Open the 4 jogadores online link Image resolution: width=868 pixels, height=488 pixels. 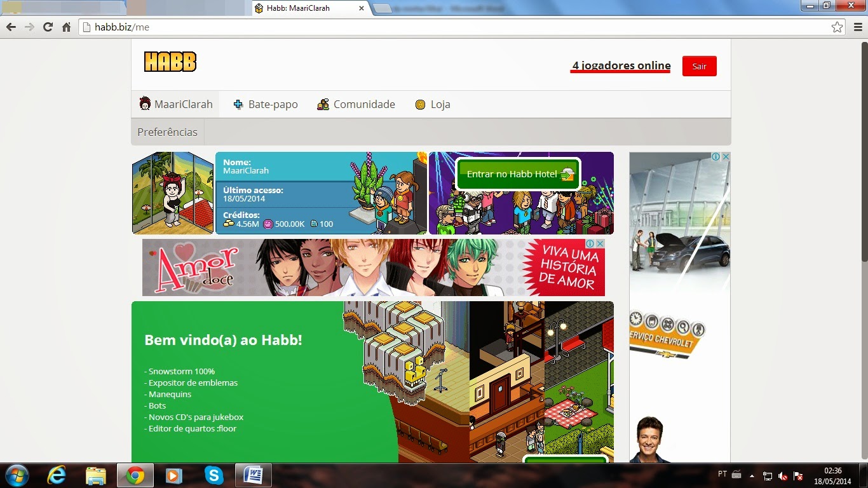620,65
